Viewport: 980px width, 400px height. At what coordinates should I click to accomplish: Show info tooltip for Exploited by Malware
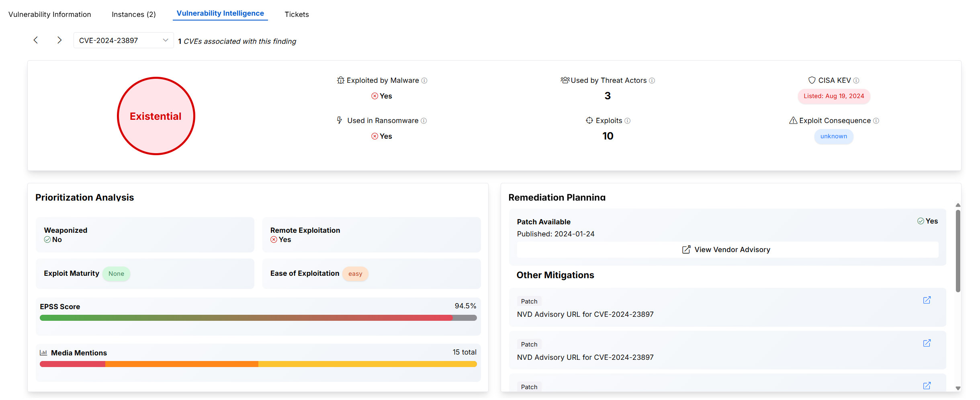click(424, 81)
